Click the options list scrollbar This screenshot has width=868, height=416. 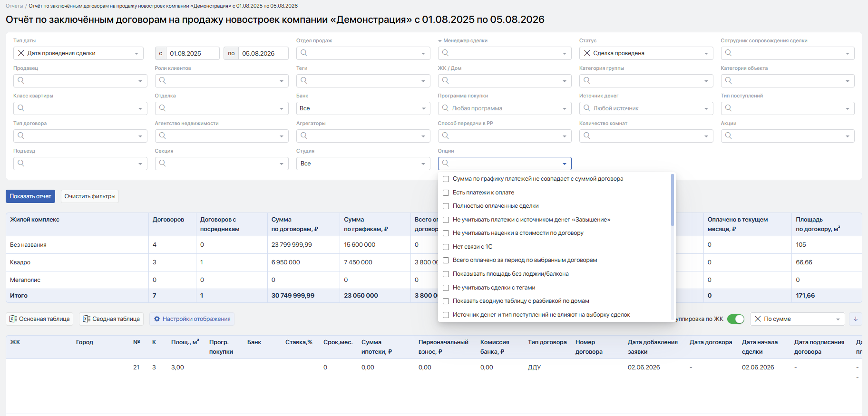click(x=673, y=200)
